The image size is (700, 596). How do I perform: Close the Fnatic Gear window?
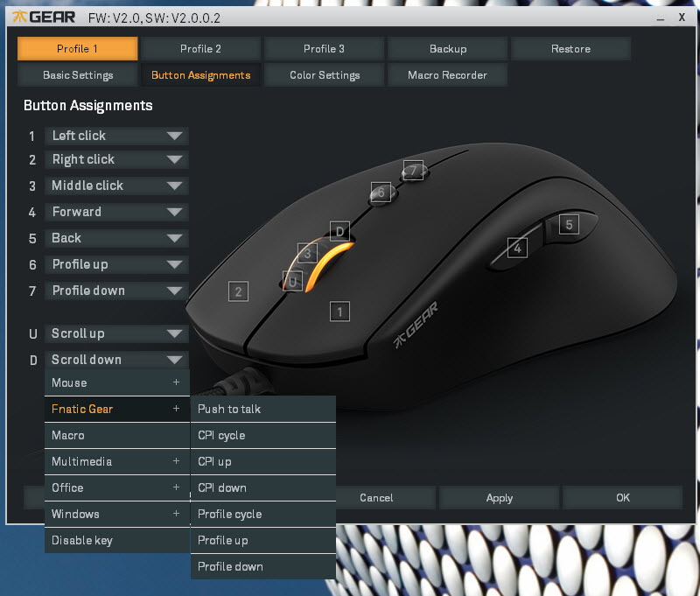click(682, 18)
